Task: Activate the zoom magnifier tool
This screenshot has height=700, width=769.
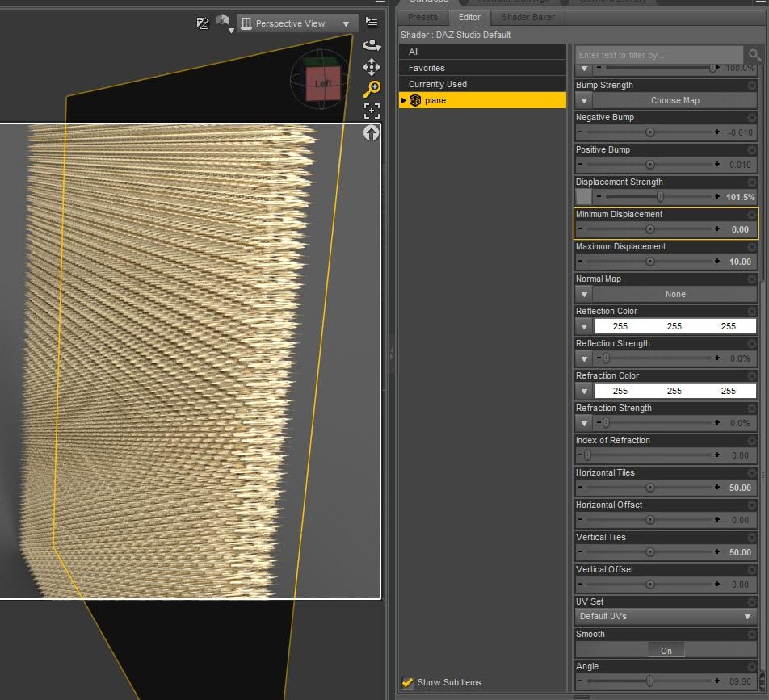Action: click(372, 89)
